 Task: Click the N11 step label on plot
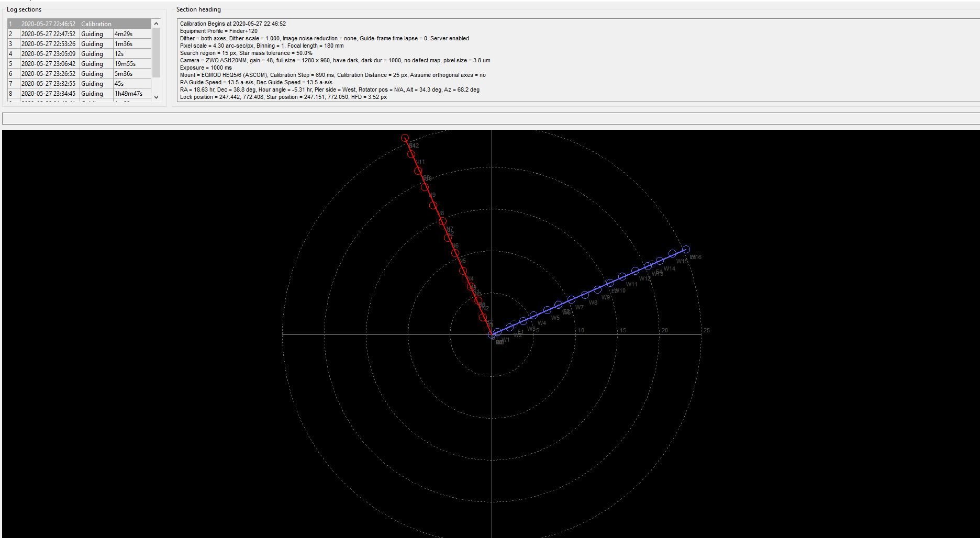(420, 162)
